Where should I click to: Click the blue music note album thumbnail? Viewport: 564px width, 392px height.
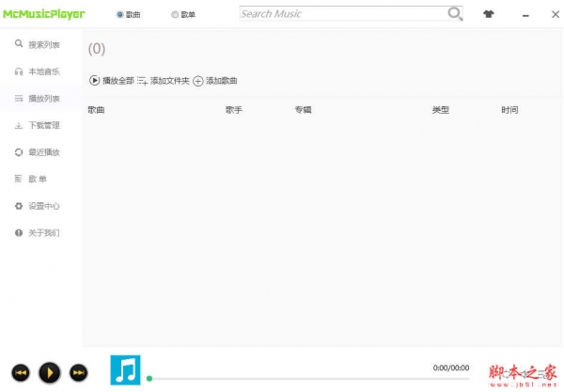coord(125,370)
